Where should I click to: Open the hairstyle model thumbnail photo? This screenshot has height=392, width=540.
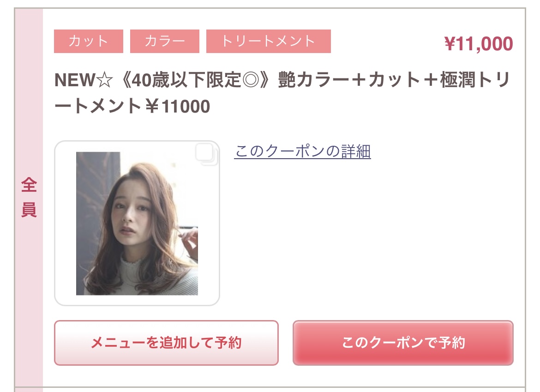pos(137,223)
